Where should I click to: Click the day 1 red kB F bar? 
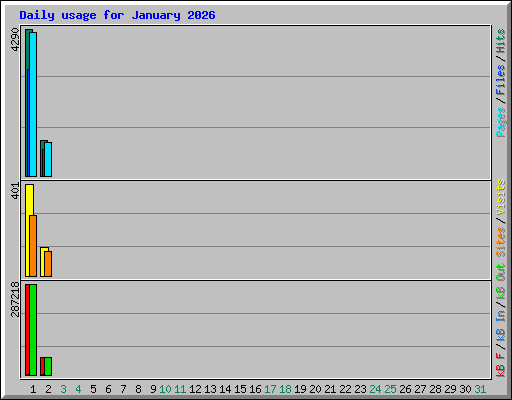(x=27, y=330)
